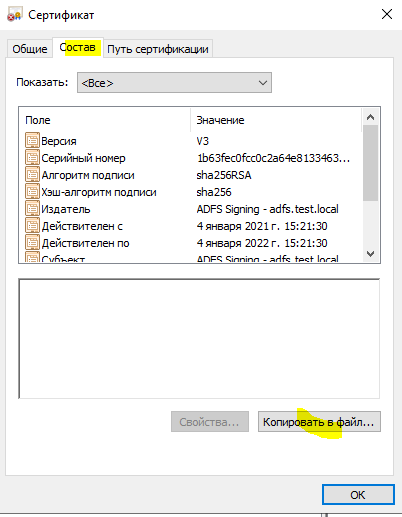This screenshot has height=517, width=402.
Task: Click the field icon beside Хэш-алгоритм подписи
Action: coord(32,192)
